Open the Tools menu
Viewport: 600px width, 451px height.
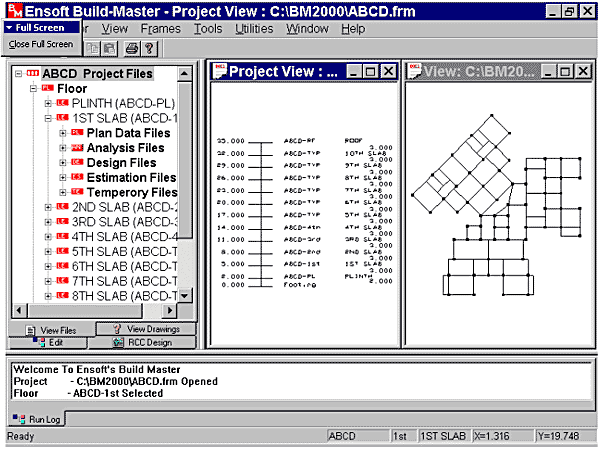[208, 29]
